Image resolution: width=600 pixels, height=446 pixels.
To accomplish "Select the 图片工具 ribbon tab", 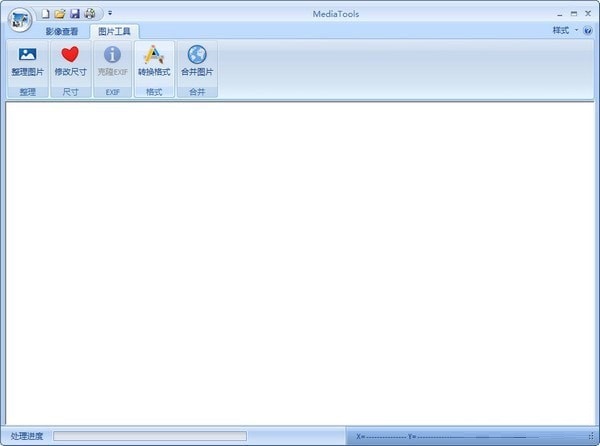I will pyautogui.click(x=114, y=31).
